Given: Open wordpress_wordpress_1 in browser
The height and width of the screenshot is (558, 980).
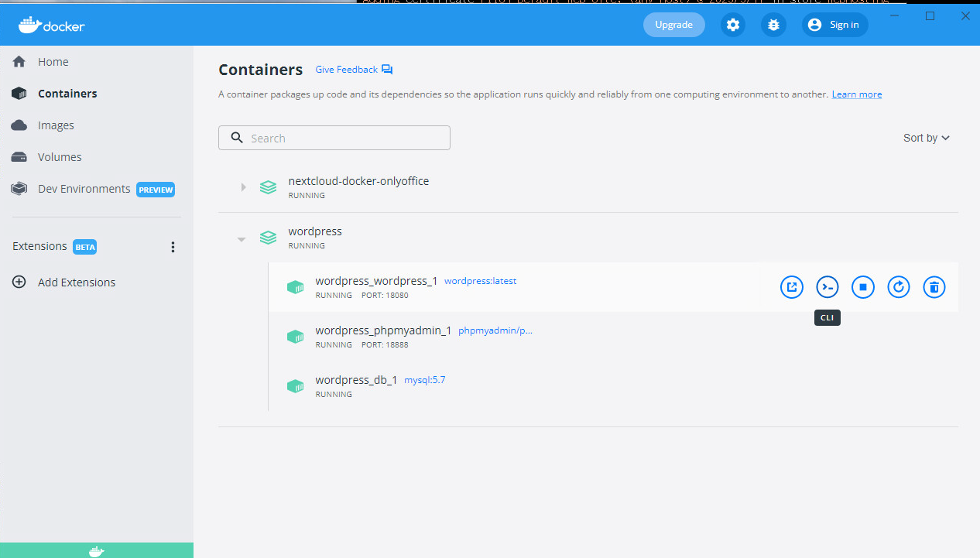Looking at the screenshot, I should click(x=791, y=287).
